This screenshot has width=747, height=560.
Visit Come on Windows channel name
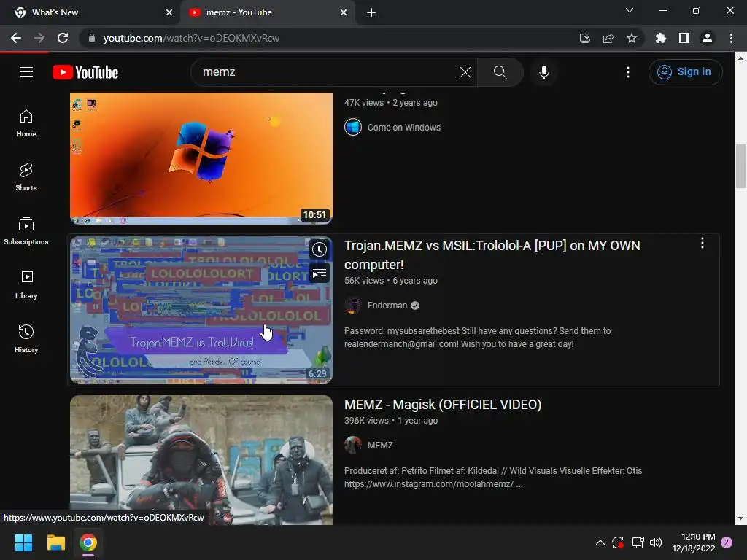tap(403, 127)
